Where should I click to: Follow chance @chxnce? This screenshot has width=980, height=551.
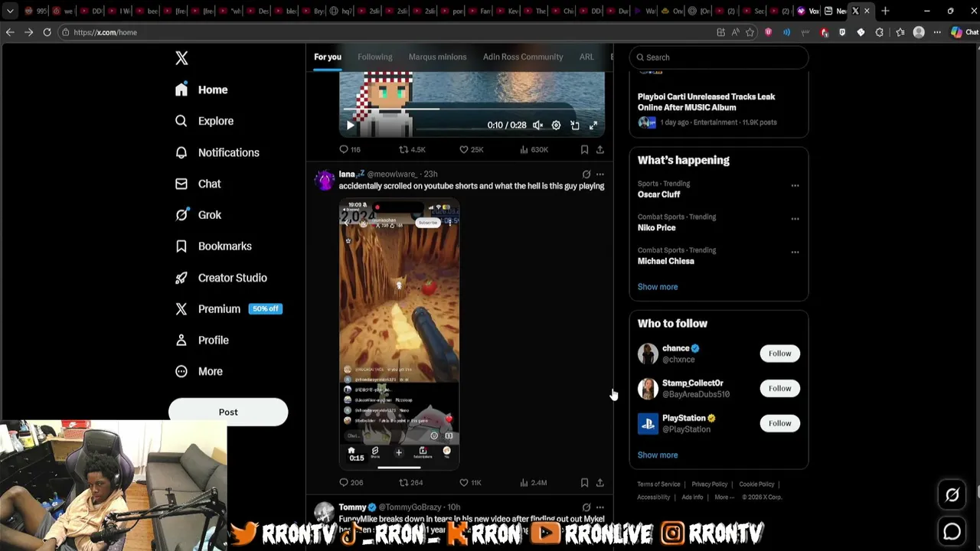779,354
